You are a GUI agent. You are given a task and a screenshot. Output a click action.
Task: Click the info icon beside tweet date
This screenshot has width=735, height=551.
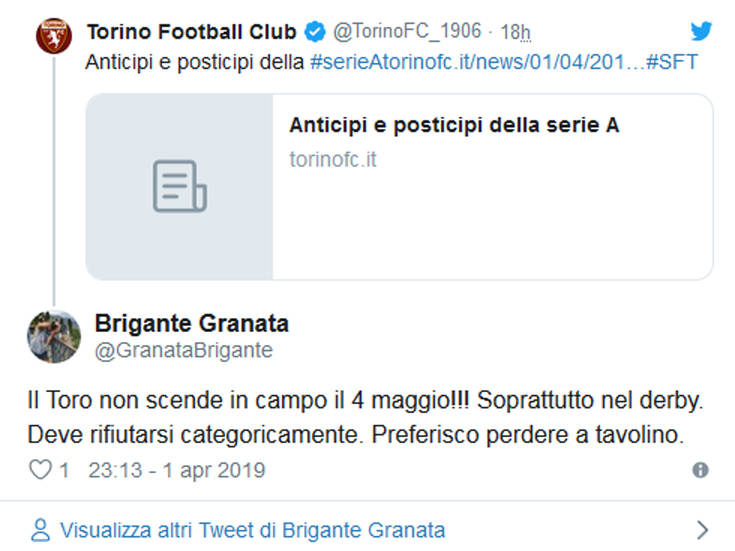[x=700, y=469]
